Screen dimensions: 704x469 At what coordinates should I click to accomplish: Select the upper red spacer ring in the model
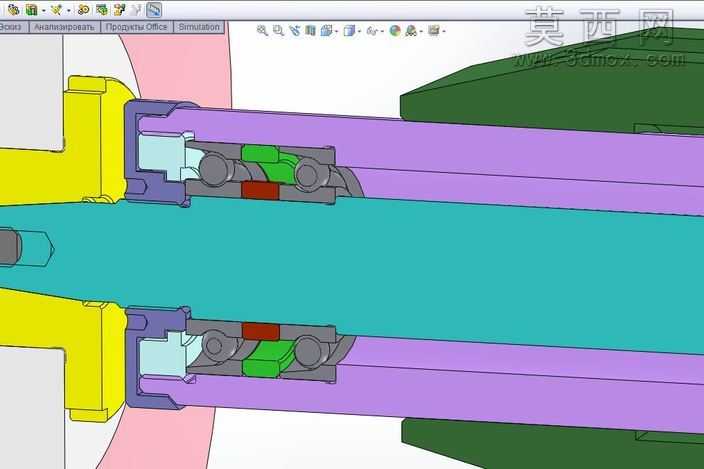pos(260,190)
